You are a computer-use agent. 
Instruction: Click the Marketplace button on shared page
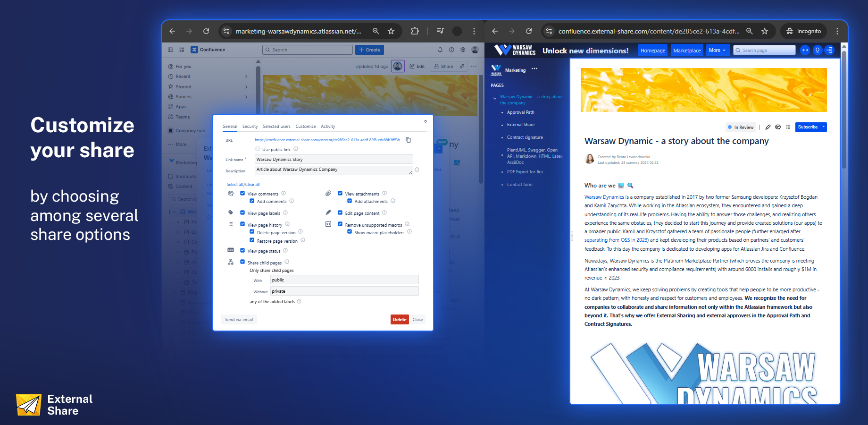pyautogui.click(x=687, y=50)
